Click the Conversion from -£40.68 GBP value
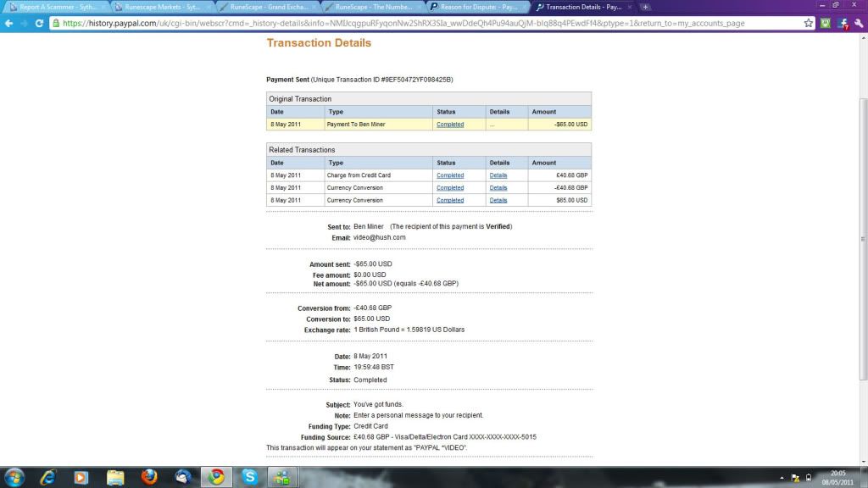This screenshot has width=868, height=488. [373, 308]
